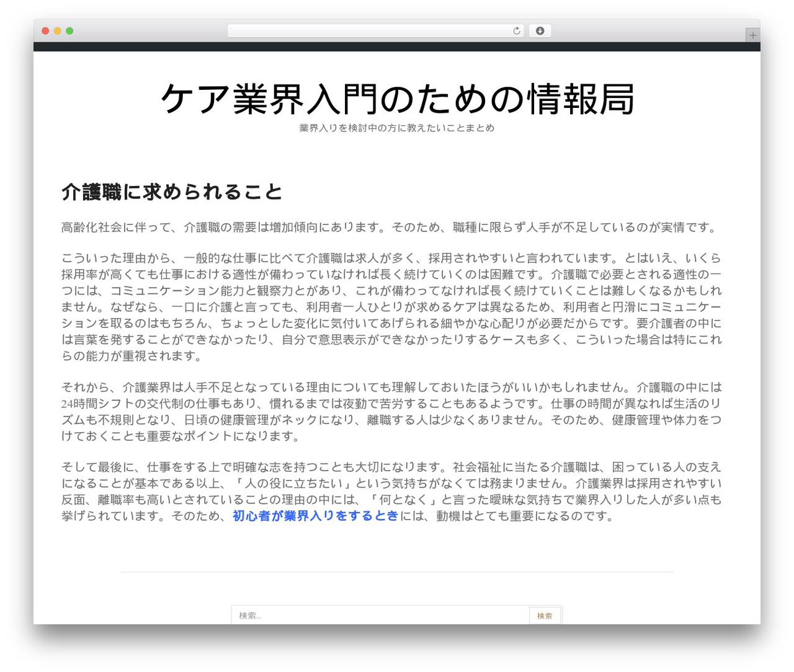Open a new tab with the plus button
Viewport: 794px width, 672px height.
point(752,35)
